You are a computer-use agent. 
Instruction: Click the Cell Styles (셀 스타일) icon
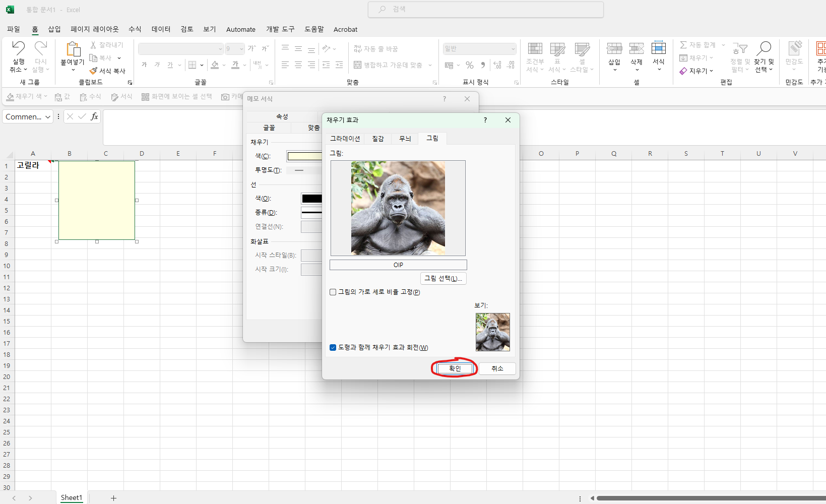pyautogui.click(x=582, y=49)
